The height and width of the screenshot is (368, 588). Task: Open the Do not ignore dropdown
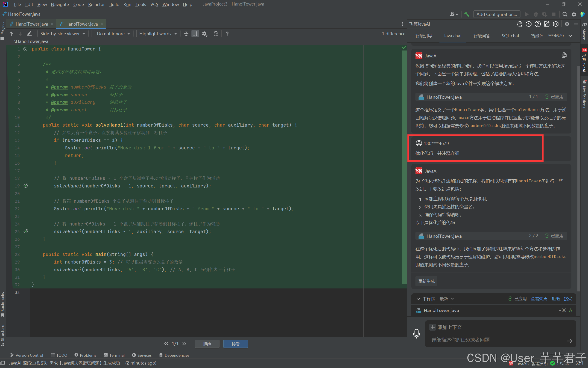coord(114,34)
